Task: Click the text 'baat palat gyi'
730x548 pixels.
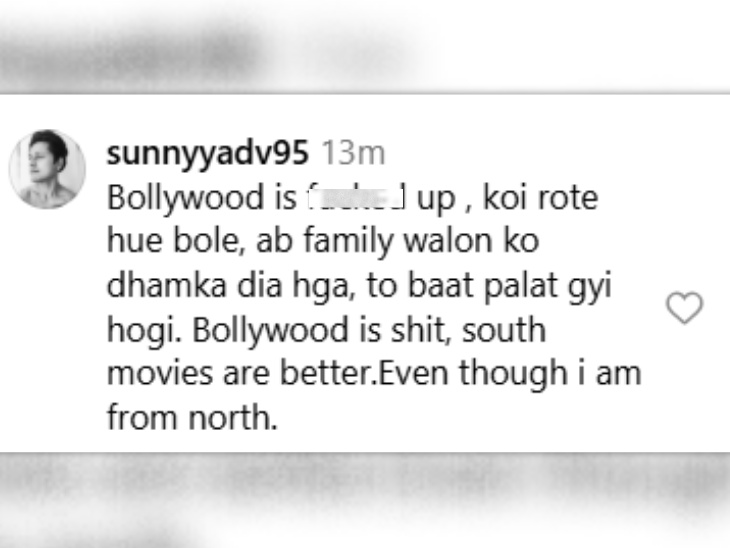Action: (509, 286)
